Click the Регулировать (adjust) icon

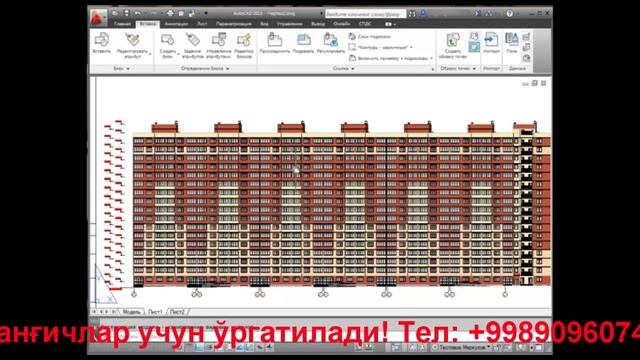coord(331,40)
